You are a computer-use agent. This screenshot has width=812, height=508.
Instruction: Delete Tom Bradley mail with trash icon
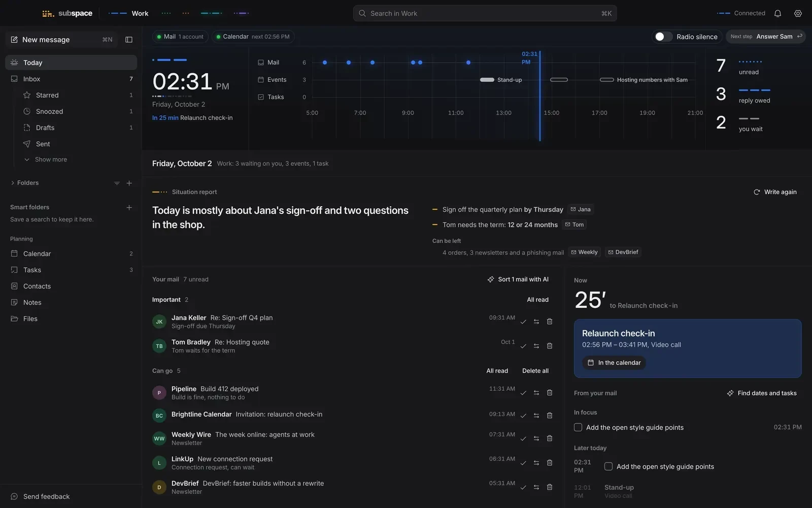[x=550, y=346]
